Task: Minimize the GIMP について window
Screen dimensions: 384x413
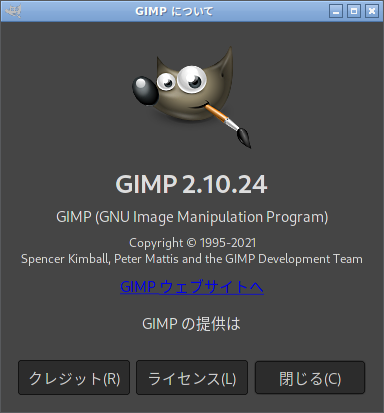Action: [x=336, y=11]
